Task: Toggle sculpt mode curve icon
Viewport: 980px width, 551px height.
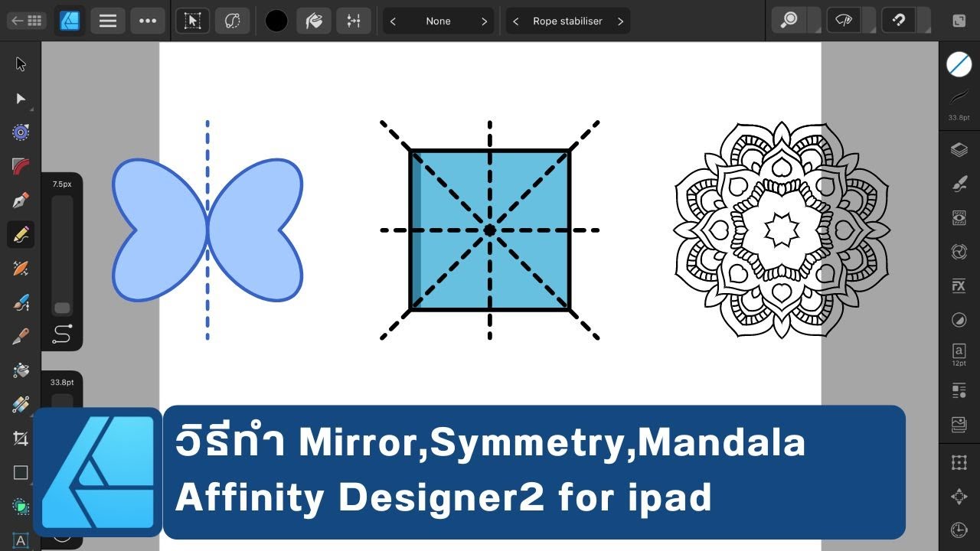Action: click(62, 334)
